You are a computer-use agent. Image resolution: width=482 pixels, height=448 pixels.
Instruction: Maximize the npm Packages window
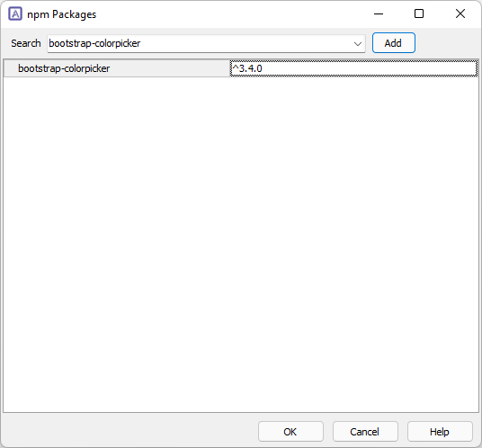(419, 13)
